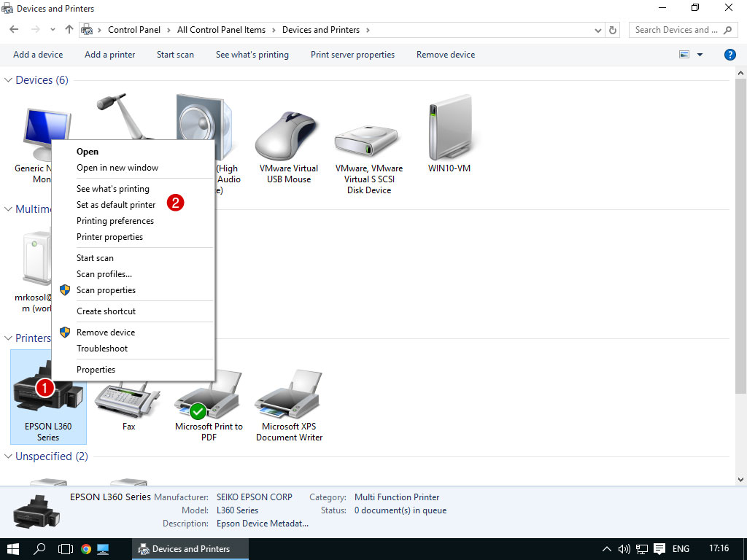Click Troubleshoot in the context menu
This screenshot has height=560, width=747.
(x=102, y=349)
